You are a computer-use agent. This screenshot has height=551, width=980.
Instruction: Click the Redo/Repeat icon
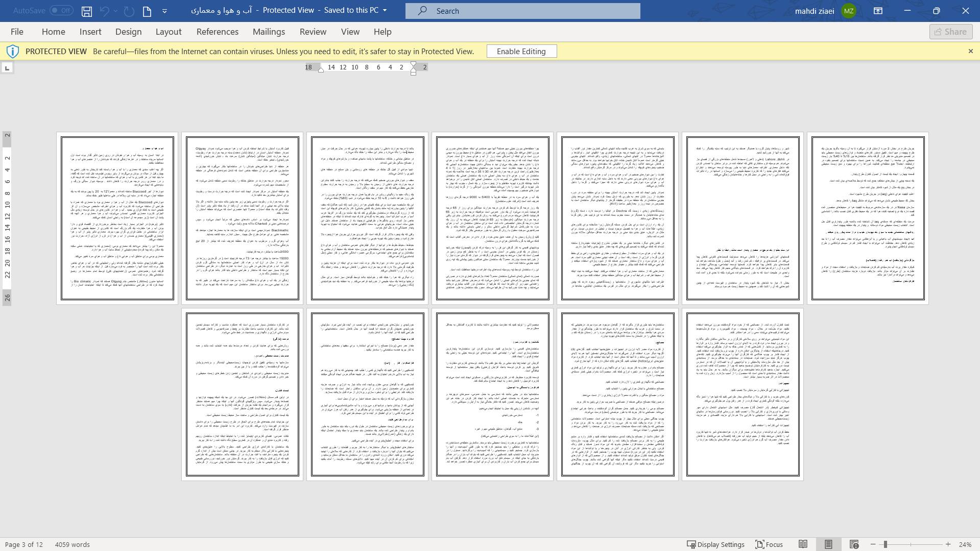pyautogui.click(x=129, y=11)
